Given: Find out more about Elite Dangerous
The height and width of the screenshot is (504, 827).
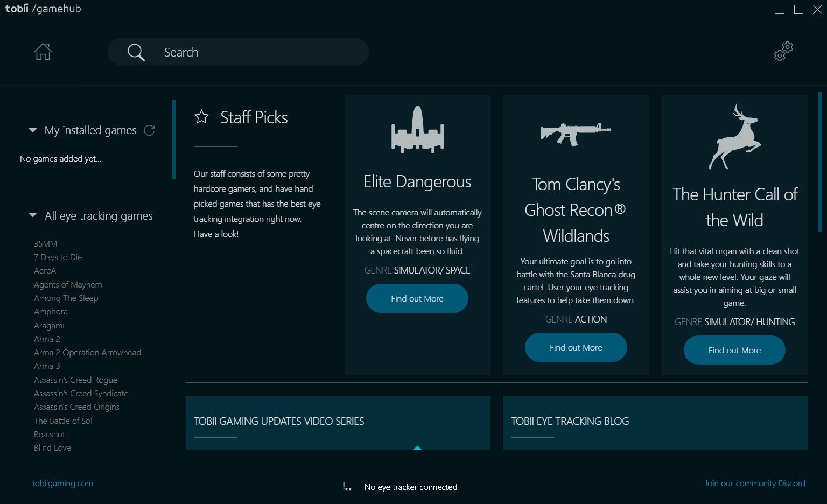Looking at the screenshot, I should click(417, 298).
